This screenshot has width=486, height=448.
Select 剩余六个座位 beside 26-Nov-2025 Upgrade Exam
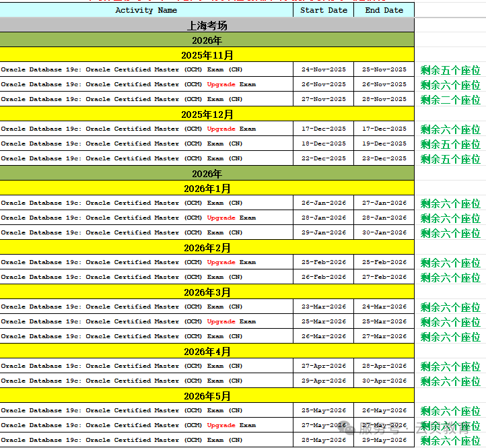click(x=450, y=85)
